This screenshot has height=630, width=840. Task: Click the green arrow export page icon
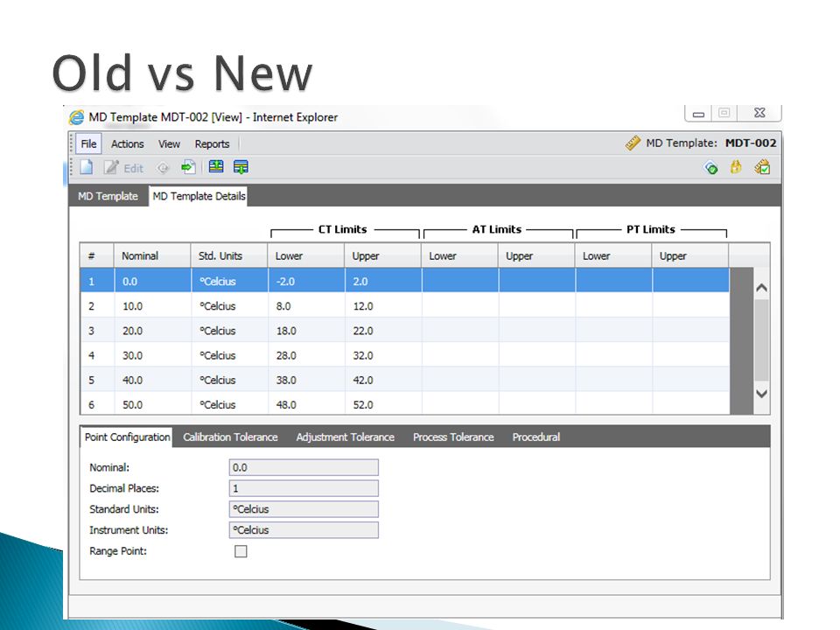[x=188, y=167]
